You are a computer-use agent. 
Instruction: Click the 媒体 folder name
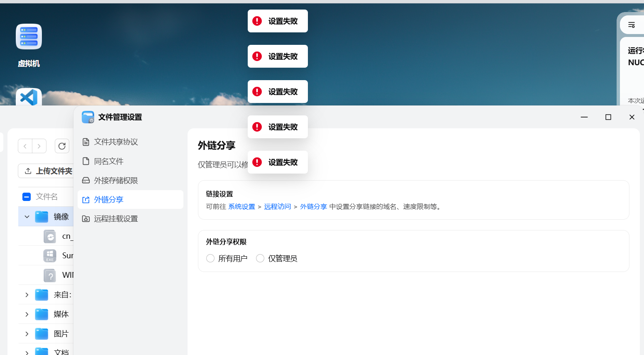pos(61,314)
